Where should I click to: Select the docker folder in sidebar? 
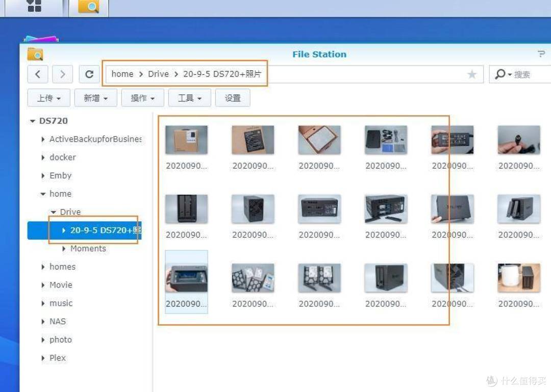[62, 157]
